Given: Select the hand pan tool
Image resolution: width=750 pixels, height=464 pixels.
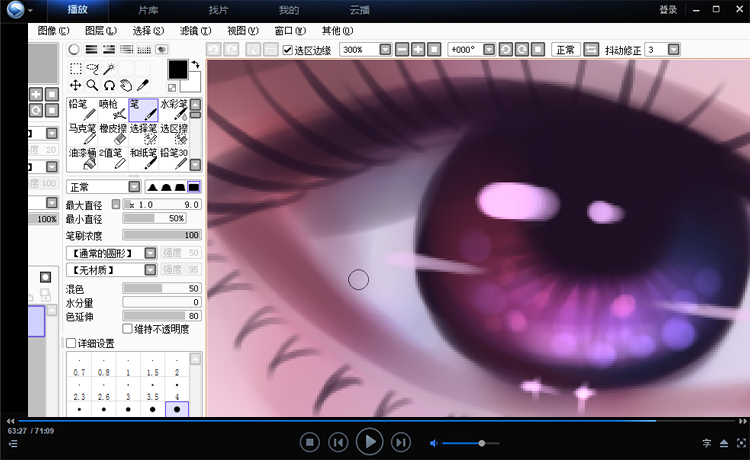Looking at the screenshot, I should (x=126, y=86).
